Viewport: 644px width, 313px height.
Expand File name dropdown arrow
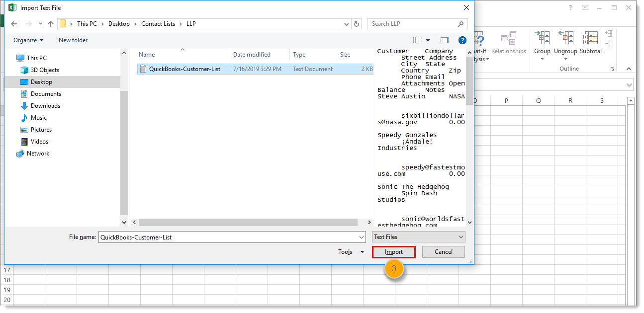click(361, 237)
